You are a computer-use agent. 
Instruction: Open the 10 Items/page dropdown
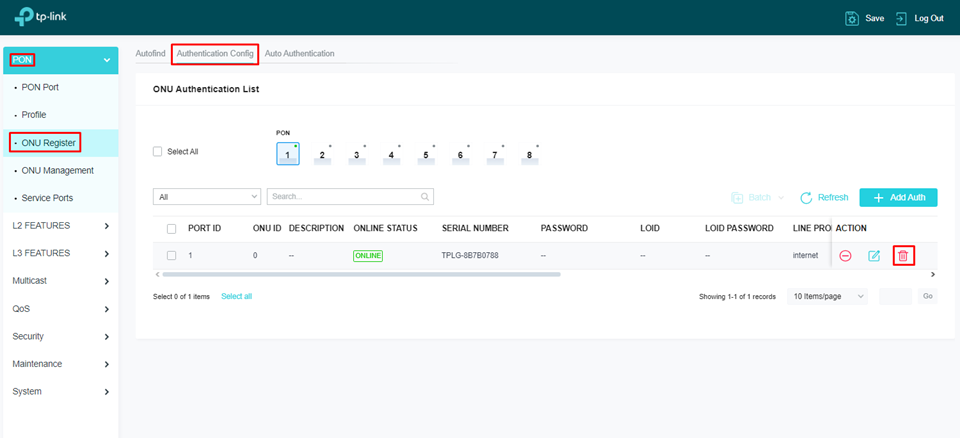click(x=828, y=297)
